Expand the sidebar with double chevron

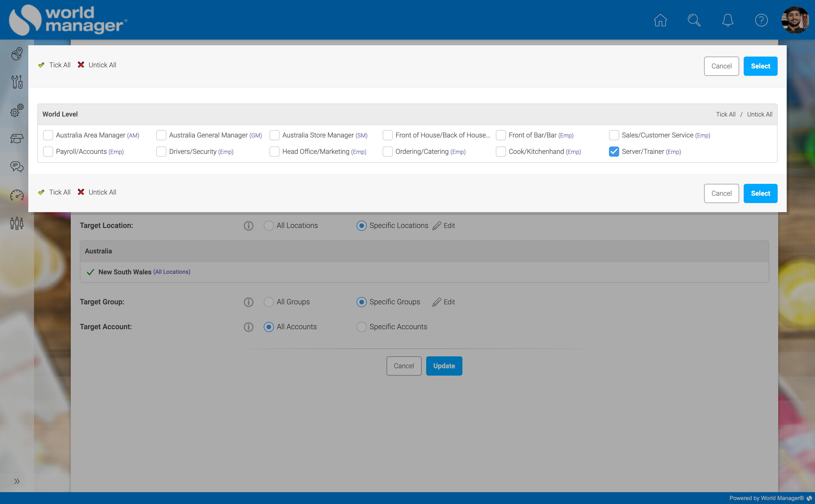coord(17,481)
